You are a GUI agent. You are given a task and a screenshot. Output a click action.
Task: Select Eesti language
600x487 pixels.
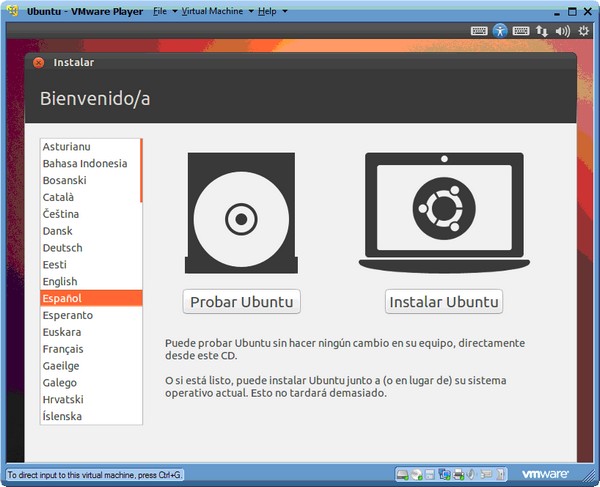point(90,264)
